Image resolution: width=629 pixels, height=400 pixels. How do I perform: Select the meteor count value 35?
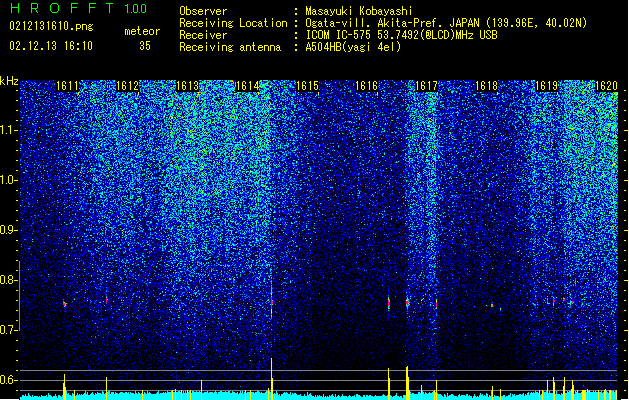point(145,46)
